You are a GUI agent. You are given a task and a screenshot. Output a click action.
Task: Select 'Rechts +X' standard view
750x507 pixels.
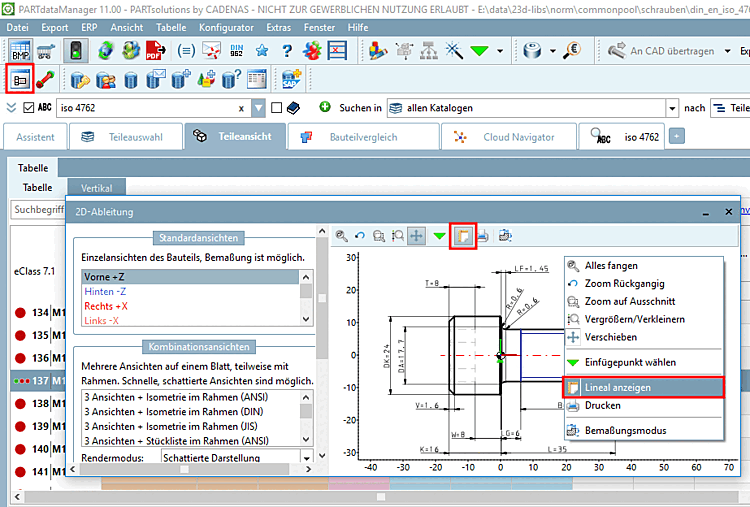pyautogui.click(x=106, y=305)
